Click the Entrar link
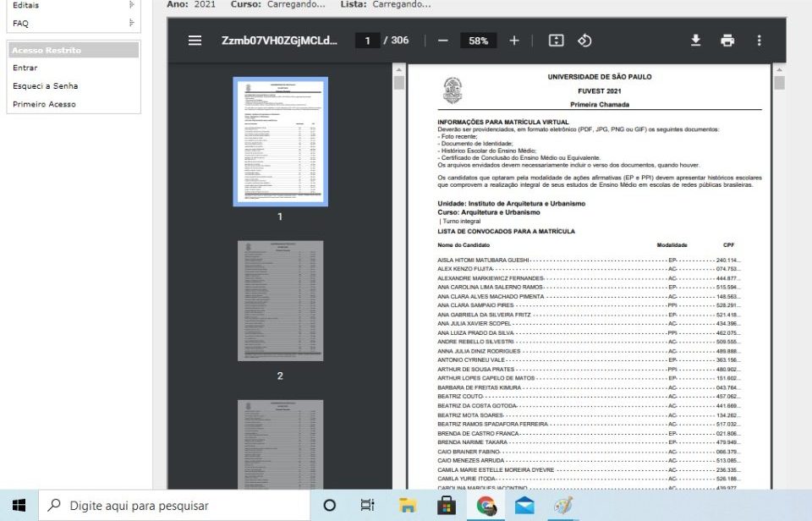Screen dimensions: 812x521 (x=25, y=68)
